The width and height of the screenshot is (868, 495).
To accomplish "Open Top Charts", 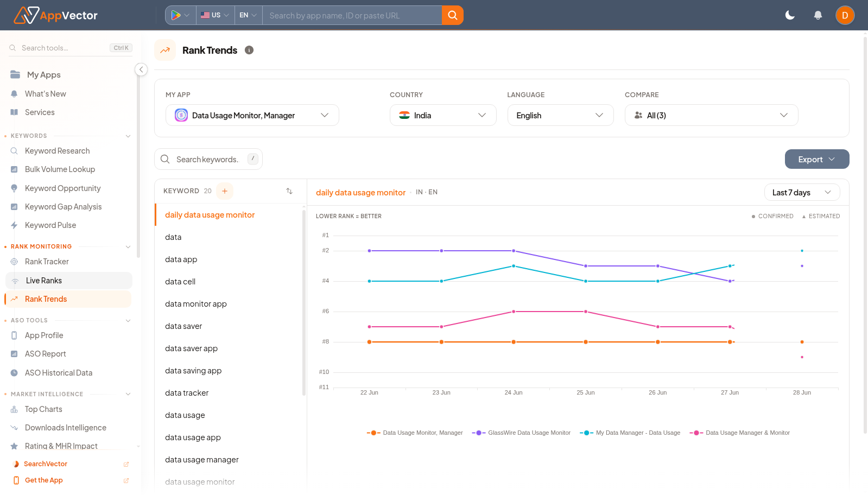I will (x=43, y=409).
